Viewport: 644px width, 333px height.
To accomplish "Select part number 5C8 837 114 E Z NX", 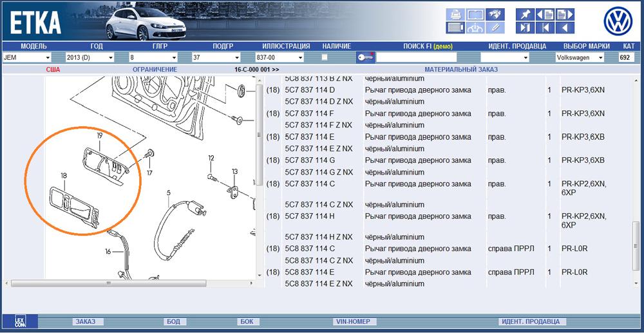I will 319,283.
